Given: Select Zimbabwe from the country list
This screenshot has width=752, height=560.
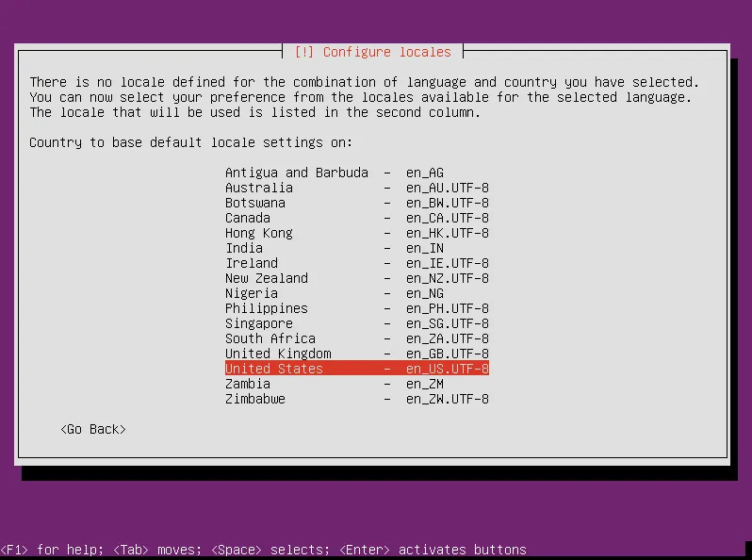Looking at the screenshot, I should click(x=356, y=399).
